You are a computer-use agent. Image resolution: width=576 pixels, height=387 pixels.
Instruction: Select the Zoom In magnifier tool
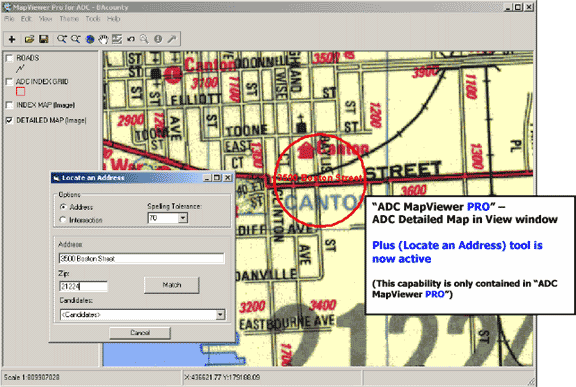point(61,39)
